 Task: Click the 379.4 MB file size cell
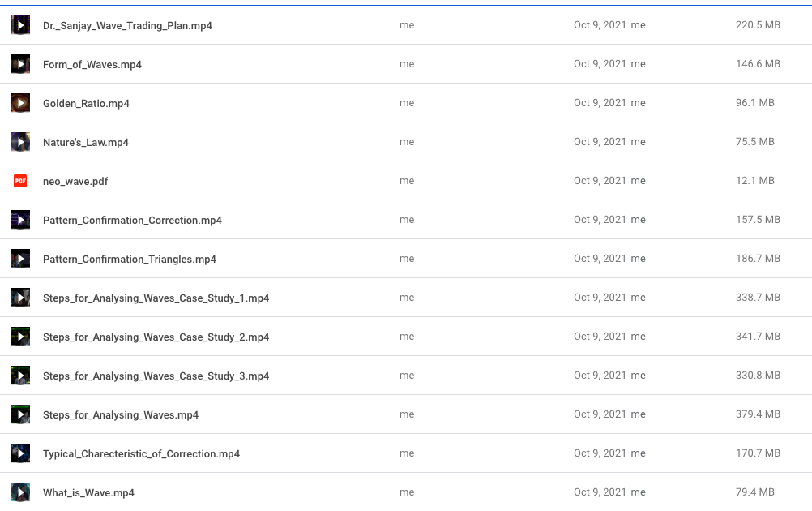tap(758, 414)
